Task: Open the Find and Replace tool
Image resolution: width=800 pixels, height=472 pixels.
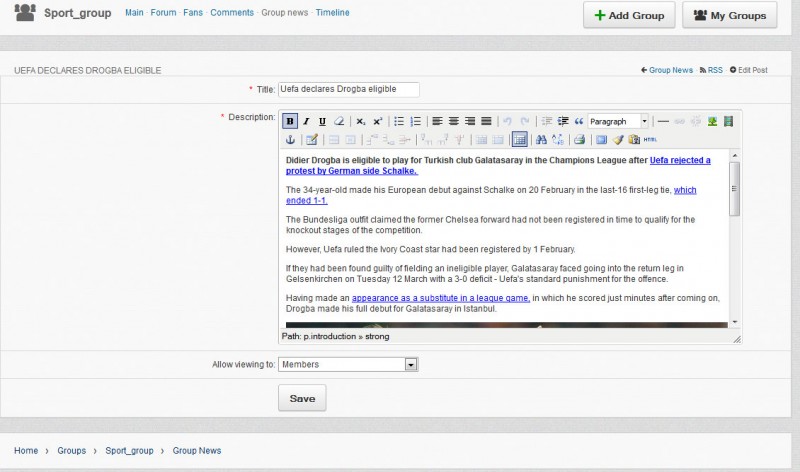Action: 558,140
